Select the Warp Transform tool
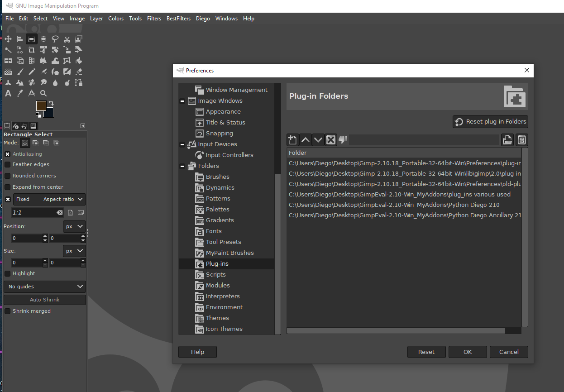This screenshot has width=564, height=392. (x=55, y=61)
